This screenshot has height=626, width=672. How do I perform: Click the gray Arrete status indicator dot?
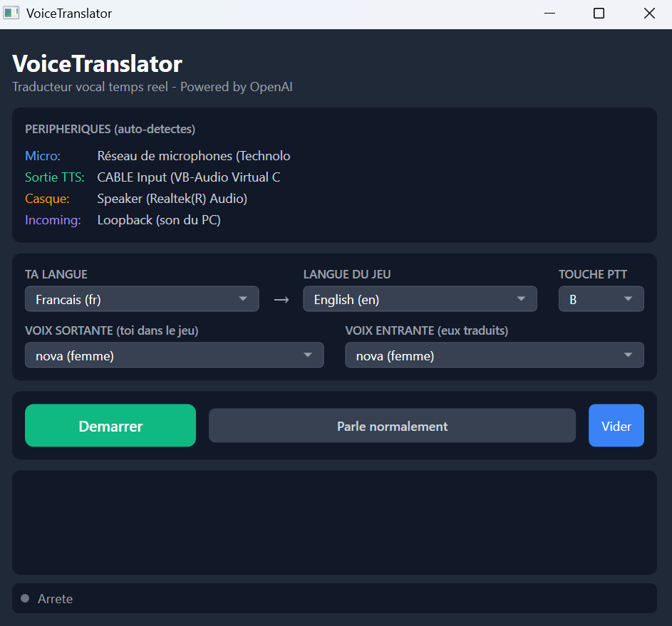coord(24,598)
